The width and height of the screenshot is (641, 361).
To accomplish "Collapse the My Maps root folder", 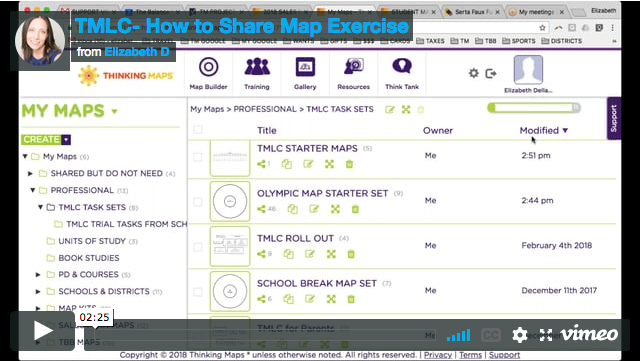I will click(25, 157).
